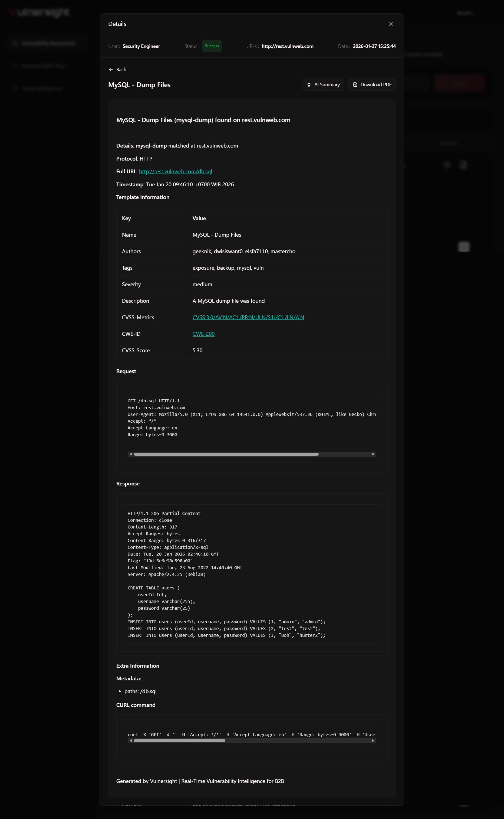504x819 pixels.
Task: Click the Vulnersight logo behind the dialog
Action: (39, 13)
